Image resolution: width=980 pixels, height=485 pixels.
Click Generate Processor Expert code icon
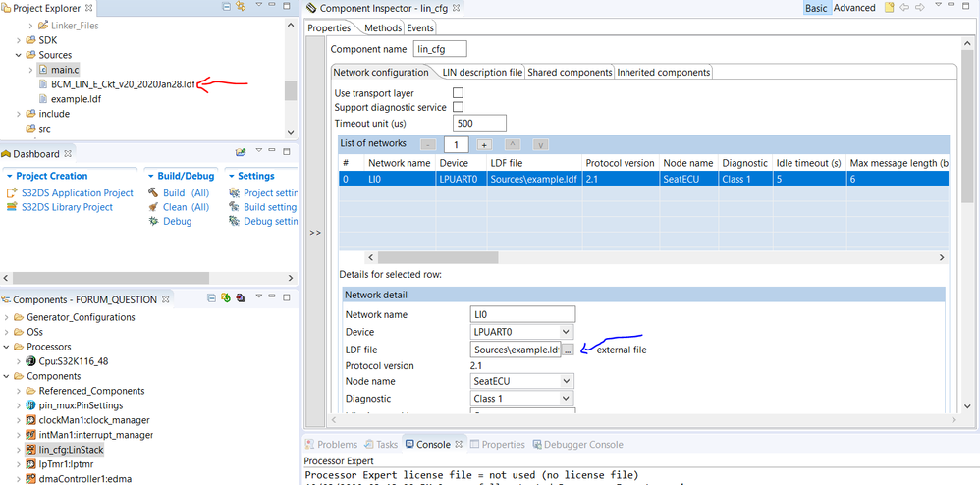[226, 298]
